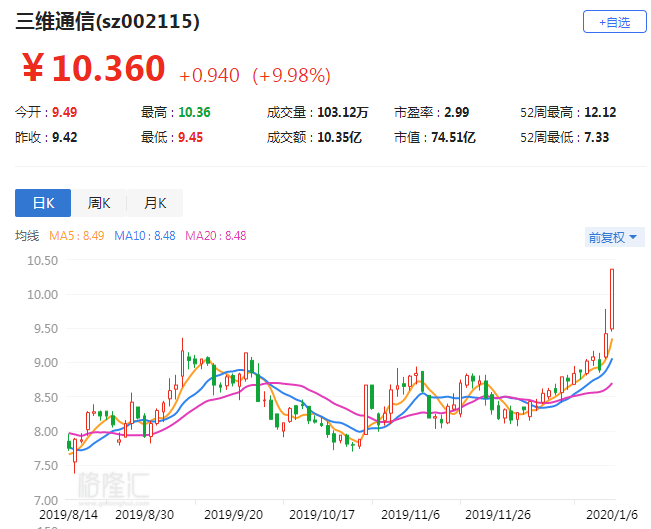
Task: Click the 成交量 volume value 103.12万
Action: coord(343,112)
